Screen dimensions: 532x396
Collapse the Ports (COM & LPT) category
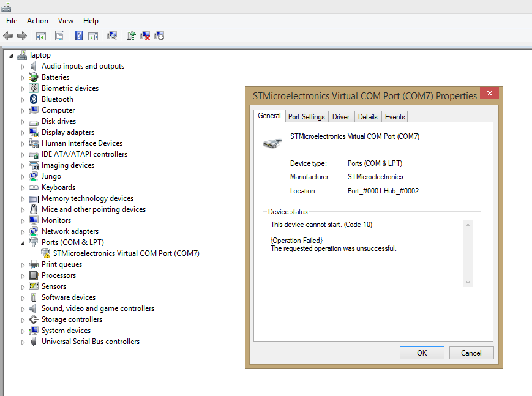pos(23,243)
